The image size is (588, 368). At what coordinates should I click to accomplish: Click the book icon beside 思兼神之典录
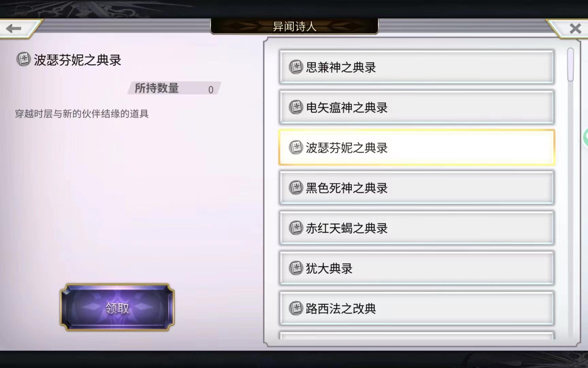tap(296, 67)
